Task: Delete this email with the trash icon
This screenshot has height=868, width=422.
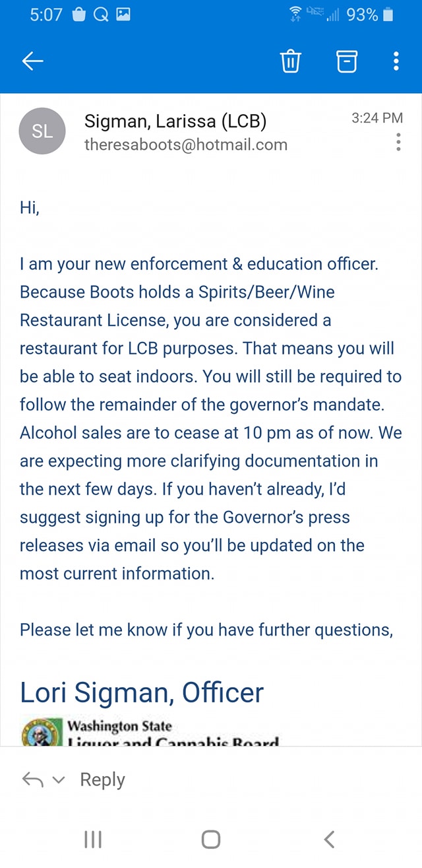Action: click(291, 61)
